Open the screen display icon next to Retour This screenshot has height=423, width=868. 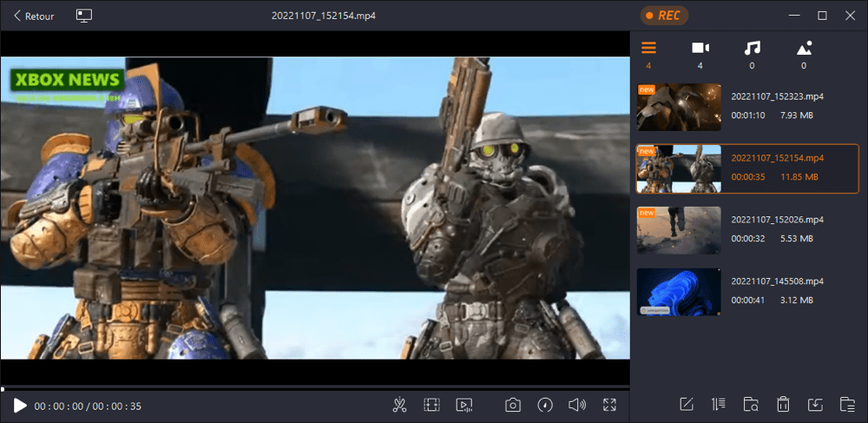(84, 16)
